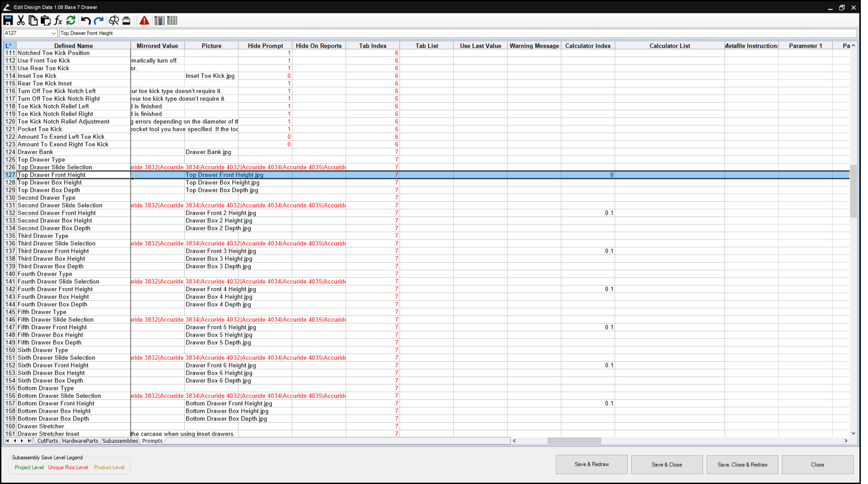868x484 pixels.
Task: Jump to last sheet tab arrow
Action: pyautogui.click(x=29, y=441)
